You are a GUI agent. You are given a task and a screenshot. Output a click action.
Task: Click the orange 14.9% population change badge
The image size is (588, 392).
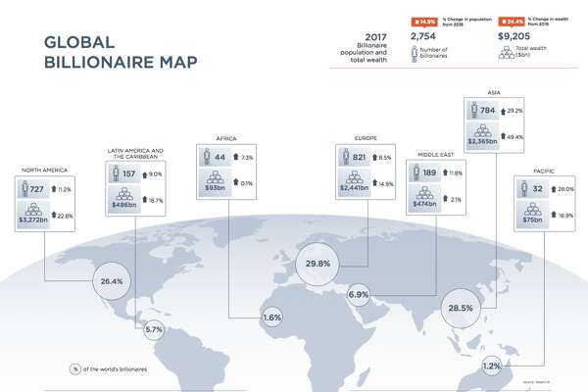pos(424,22)
